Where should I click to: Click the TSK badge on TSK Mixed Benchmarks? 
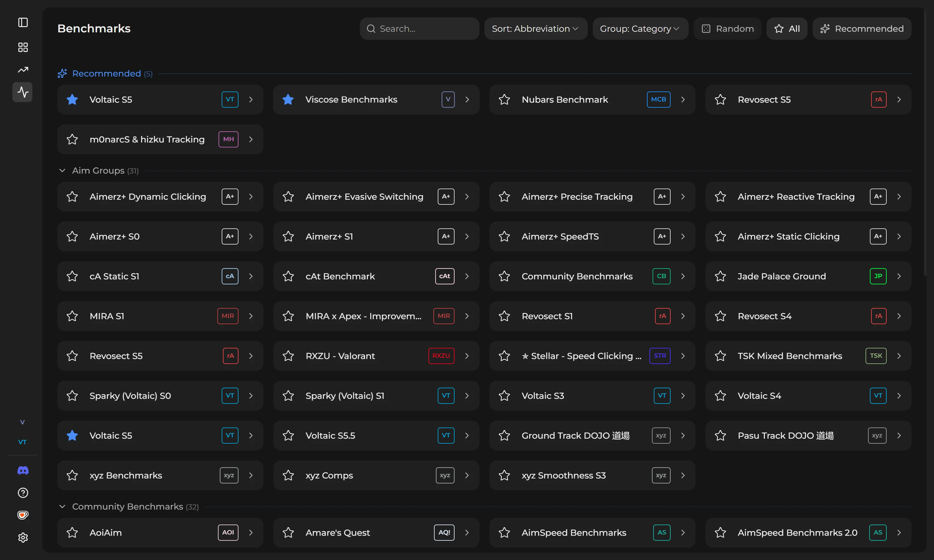point(876,356)
